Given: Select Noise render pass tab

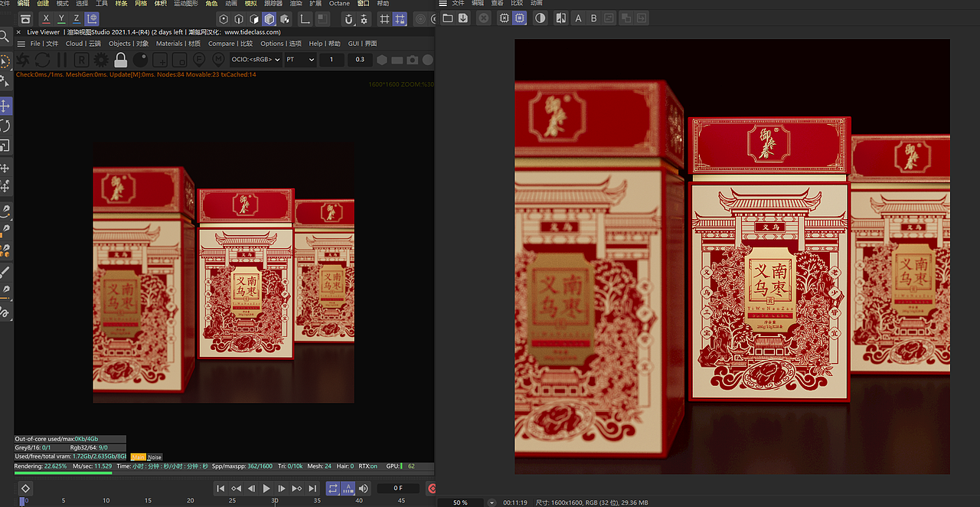Looking at the screenshot, I should 155,457.
